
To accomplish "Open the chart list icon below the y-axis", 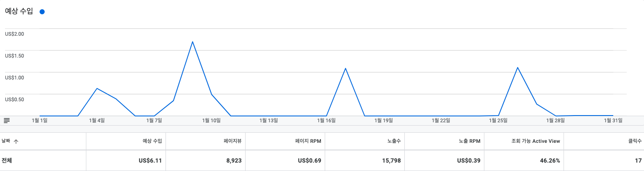I will click(x=7, y=120).
